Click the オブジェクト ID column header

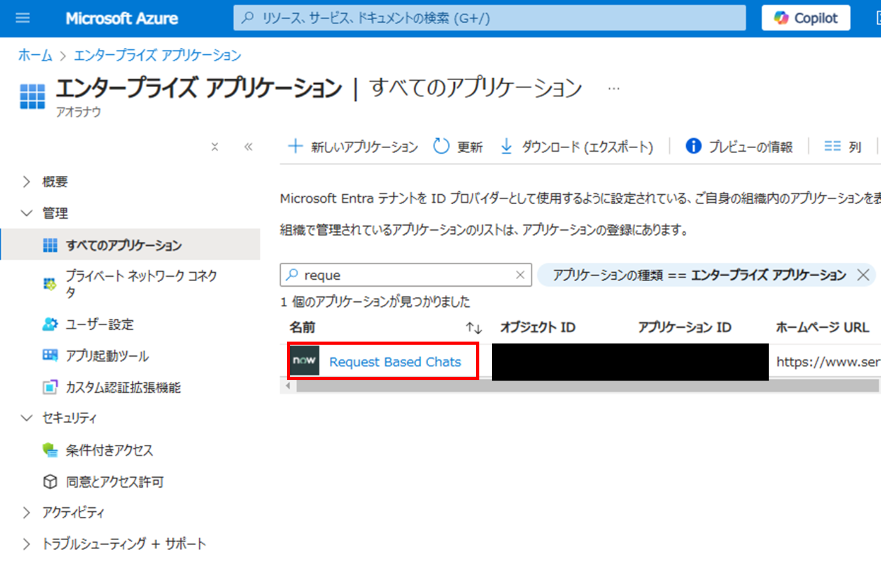click(x=538, y=327)
